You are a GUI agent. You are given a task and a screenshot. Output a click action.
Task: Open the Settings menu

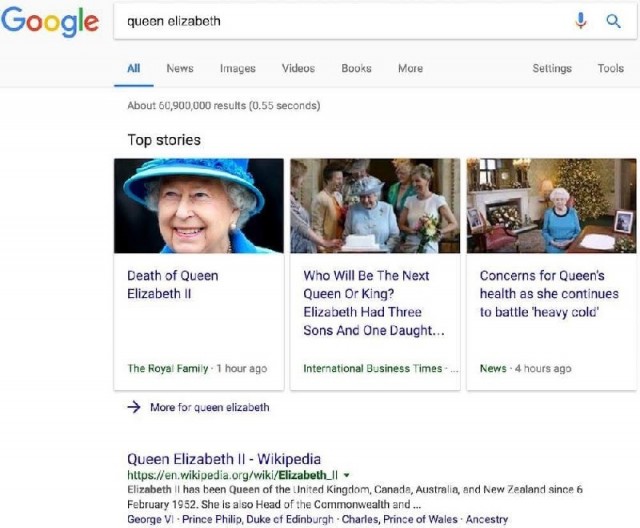pyautogui.click(x=552, y=68)
